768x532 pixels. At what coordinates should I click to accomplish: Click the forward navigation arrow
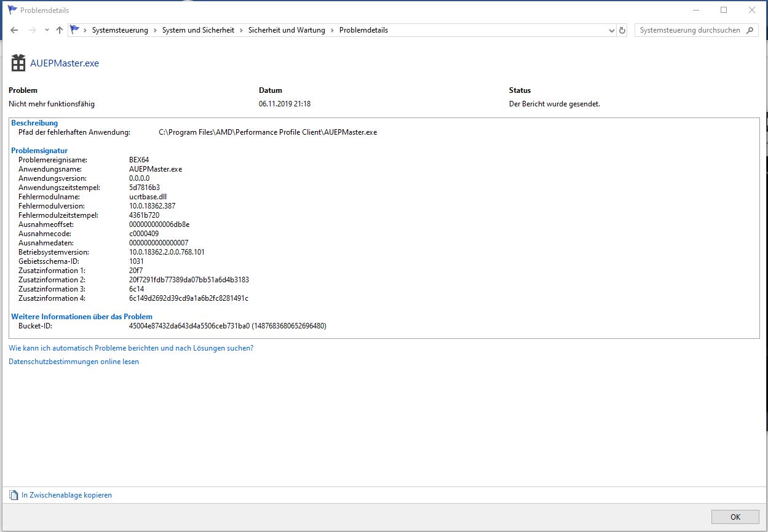[32, 30]
